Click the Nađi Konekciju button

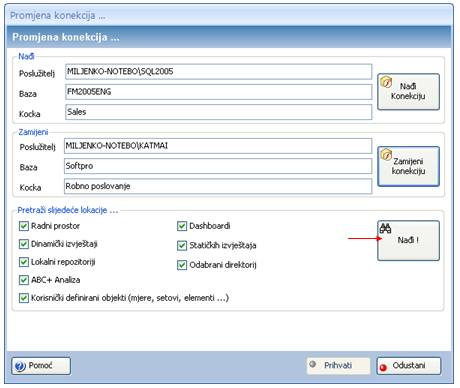tap(408, 92)
